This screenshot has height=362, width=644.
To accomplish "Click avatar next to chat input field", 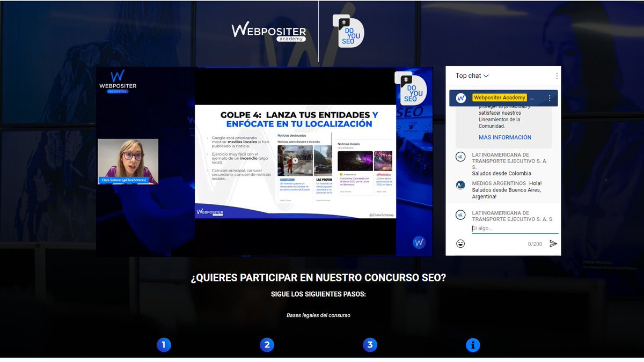I will [x=460, y=215].
